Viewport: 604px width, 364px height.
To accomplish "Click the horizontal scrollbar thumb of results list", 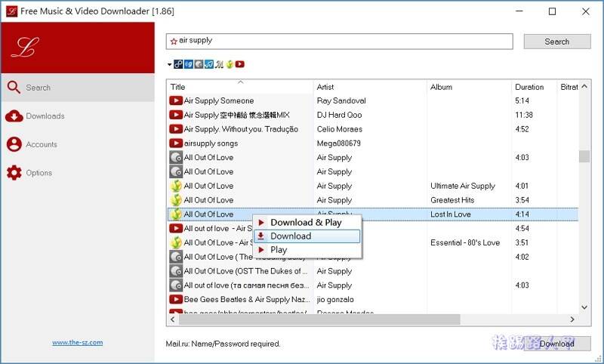I will click(x=319, y=319).
